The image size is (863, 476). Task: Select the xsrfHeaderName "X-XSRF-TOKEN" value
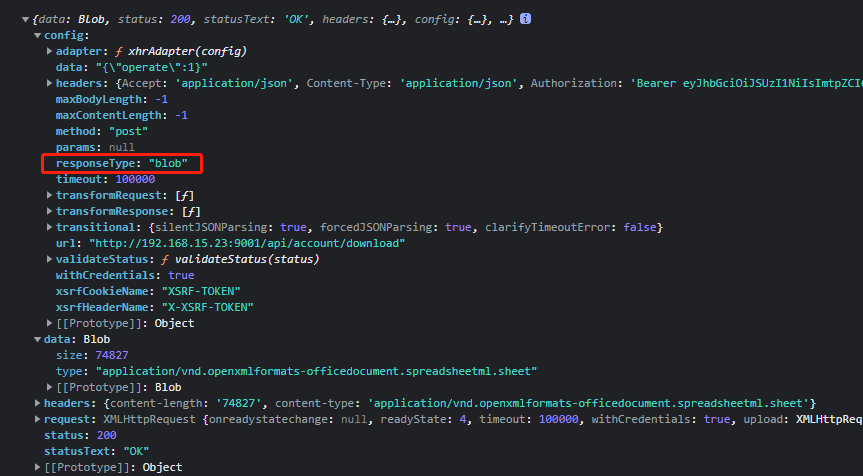point(207,307)
